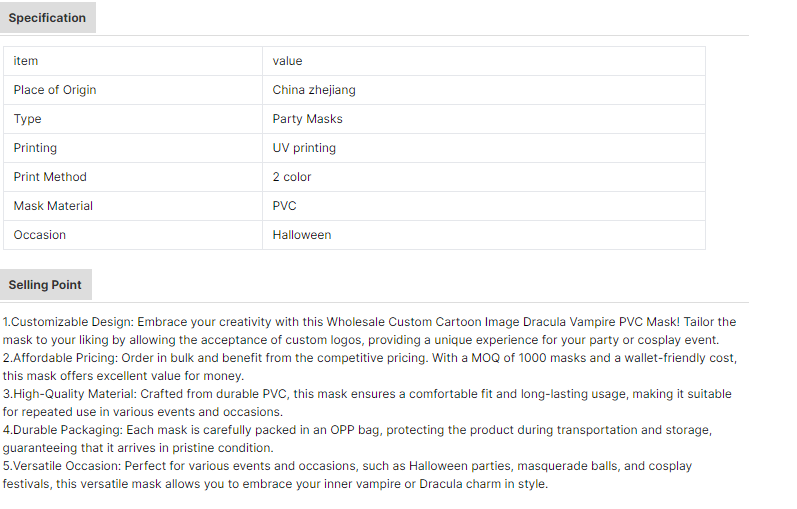Click the Customizable Design selling point text
Image resolution: width=797 pixels, height=509 pixels.
pyautogui.click(x=370, y=331)
